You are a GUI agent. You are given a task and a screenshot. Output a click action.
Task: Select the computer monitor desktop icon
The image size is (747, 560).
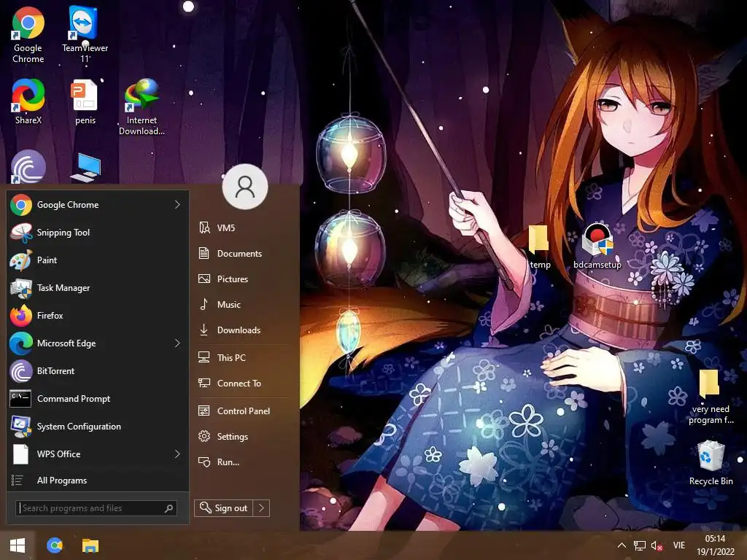coord(86,168)
